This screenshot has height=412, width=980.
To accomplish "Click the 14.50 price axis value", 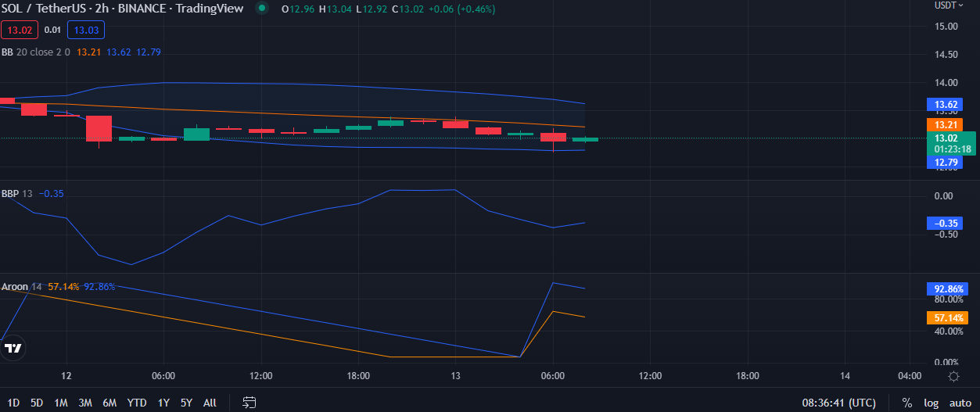I will (x=946, y=55).
